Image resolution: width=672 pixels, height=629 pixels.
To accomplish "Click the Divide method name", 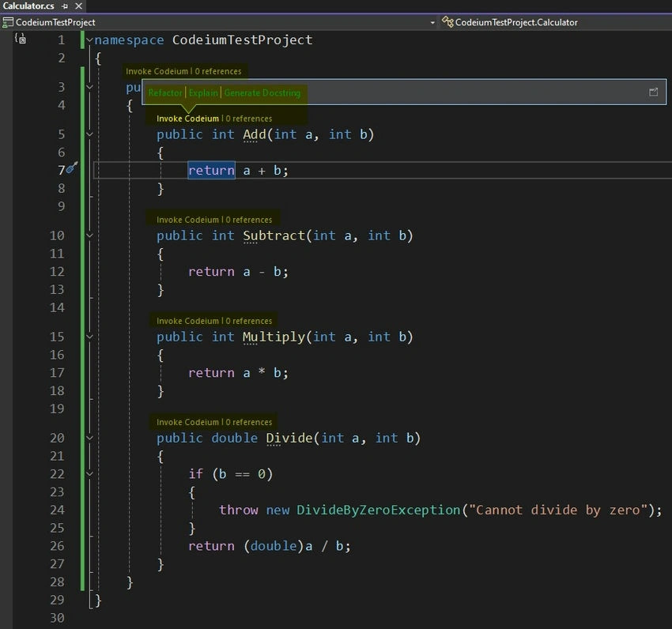I will pyautogui.click(x=289, y=438).
